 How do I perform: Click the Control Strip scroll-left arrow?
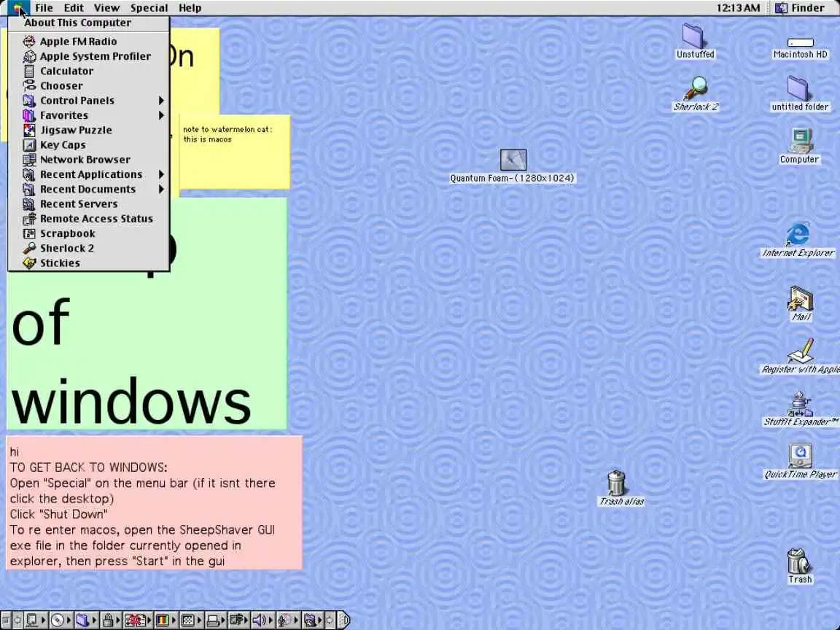click(x=17, y=621)
